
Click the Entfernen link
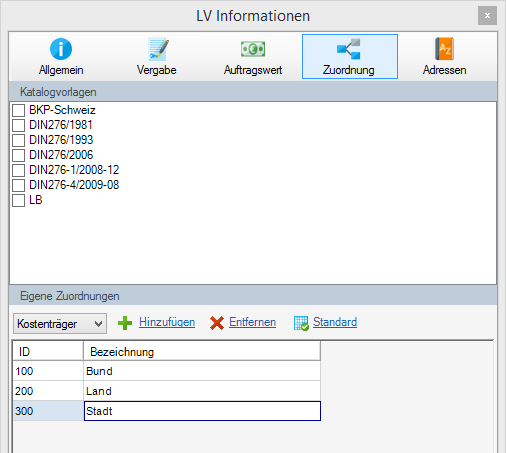[x=252, y=322]
